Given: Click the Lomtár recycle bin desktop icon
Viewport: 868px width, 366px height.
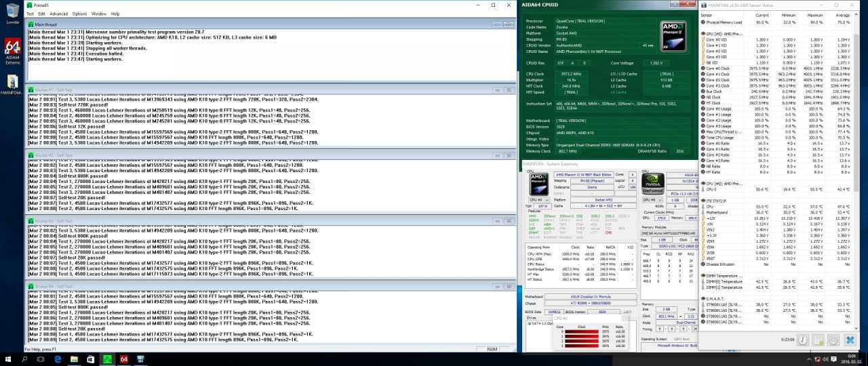Looking at the screenshot, I should click(x=12, y=14).
